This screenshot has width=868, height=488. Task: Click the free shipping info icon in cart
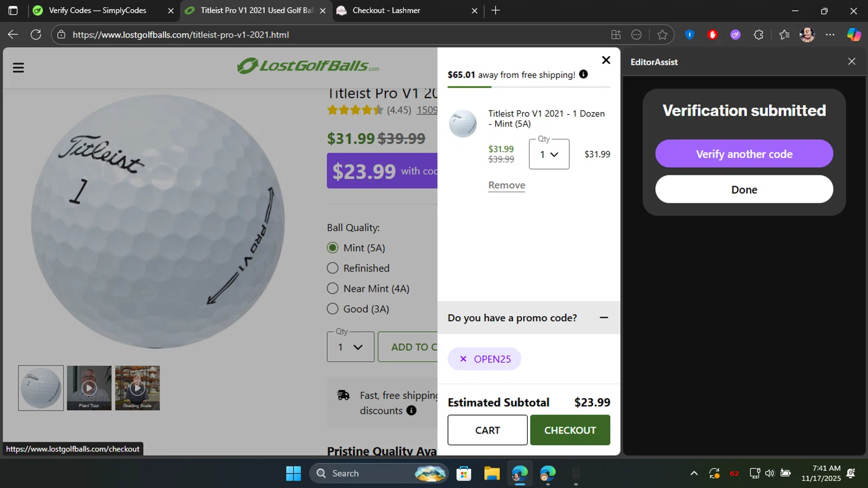(x=583, y=74)
